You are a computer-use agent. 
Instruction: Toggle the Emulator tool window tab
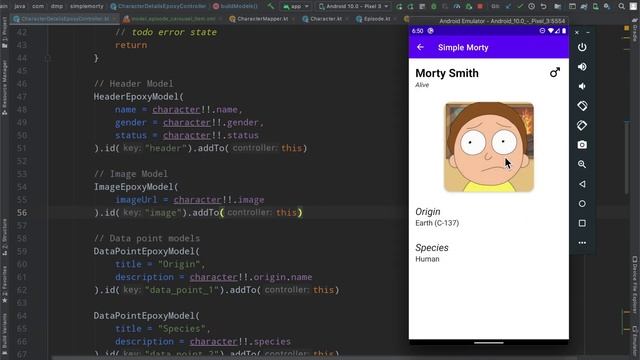(x=635, y=342)
